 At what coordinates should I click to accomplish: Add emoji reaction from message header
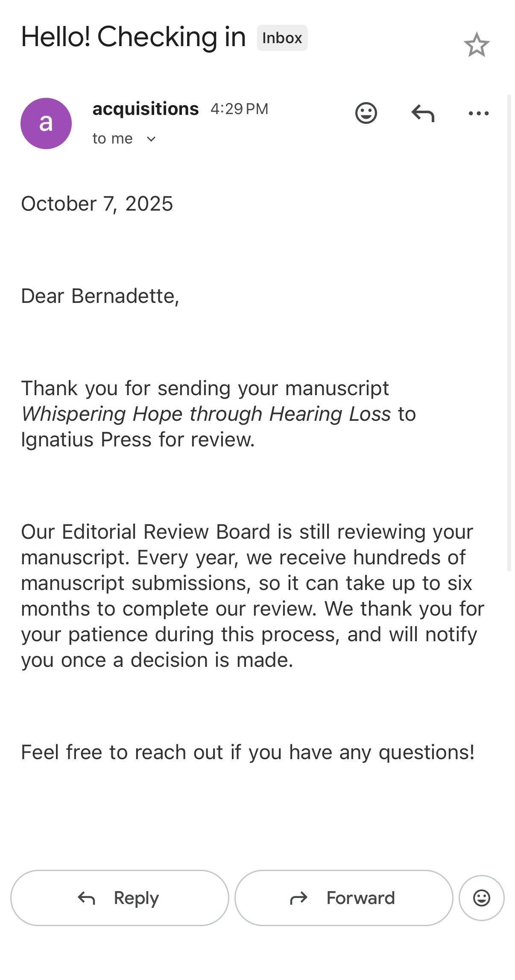click(366, 113)
